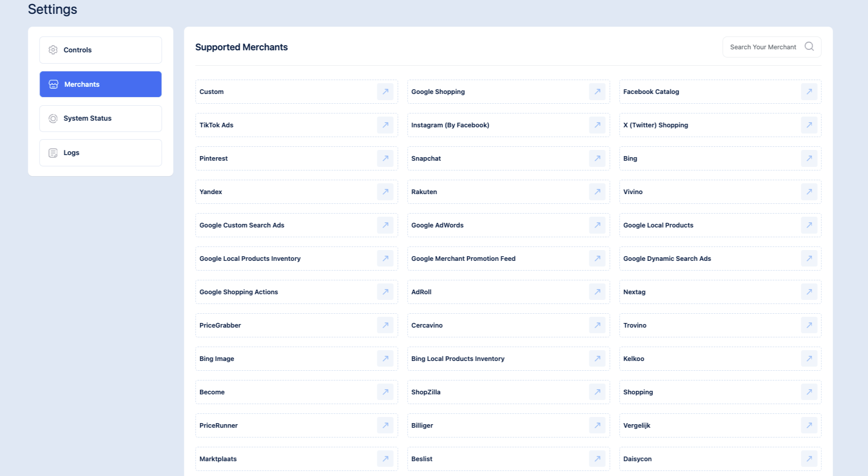Click arrow icon for Instagram (By Facebook)

[x=597, y=125]
